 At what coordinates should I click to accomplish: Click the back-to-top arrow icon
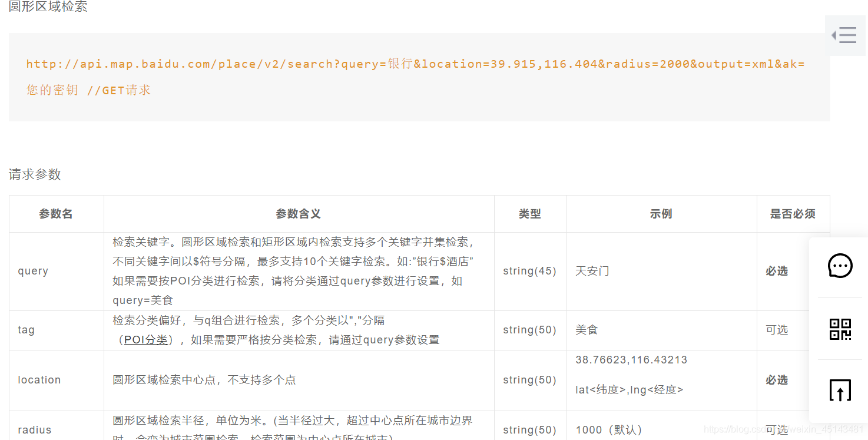click(x=840, y=391)
